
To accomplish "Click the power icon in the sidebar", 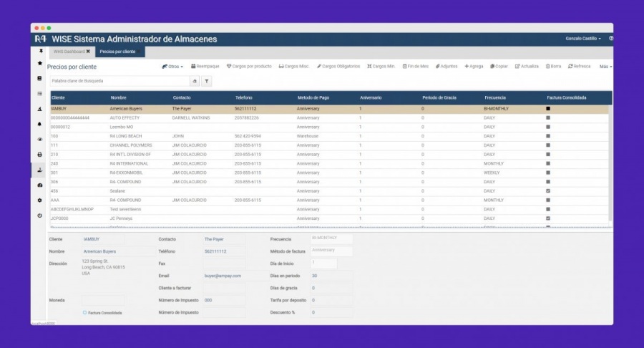I will coord(40,216).
